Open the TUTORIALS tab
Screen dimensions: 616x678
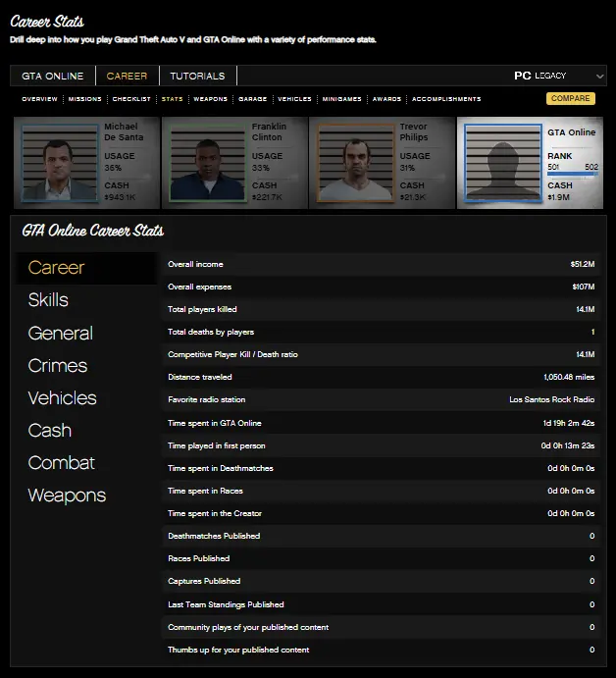[x=197, y=76]
